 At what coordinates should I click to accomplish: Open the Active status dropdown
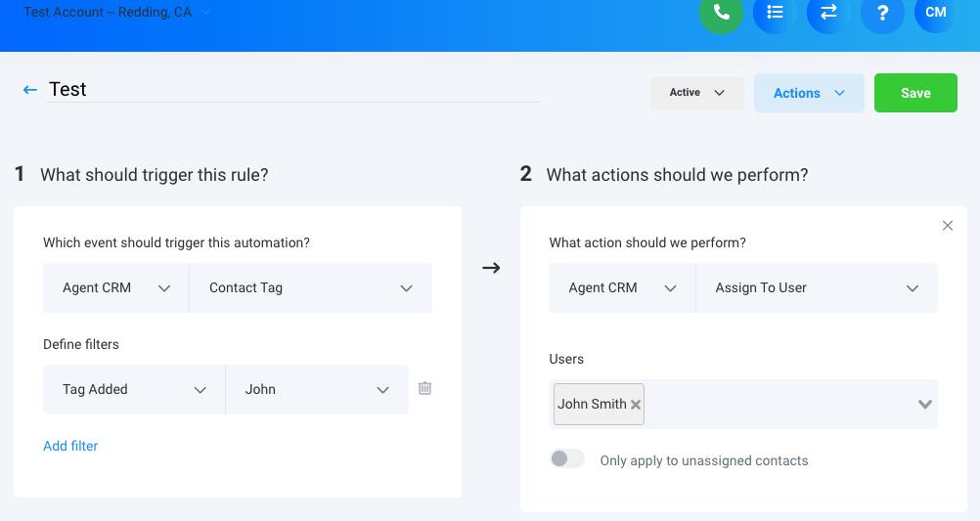coord(697,93)
